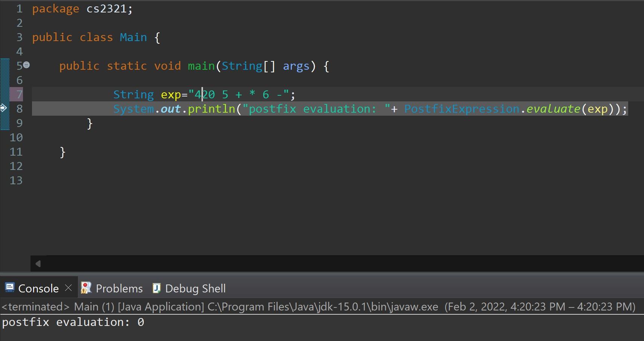The height and width of the screenshot is (341, 644).
Task: Click the terminal icon on the Console tab
Action: (x=10, y=287)
